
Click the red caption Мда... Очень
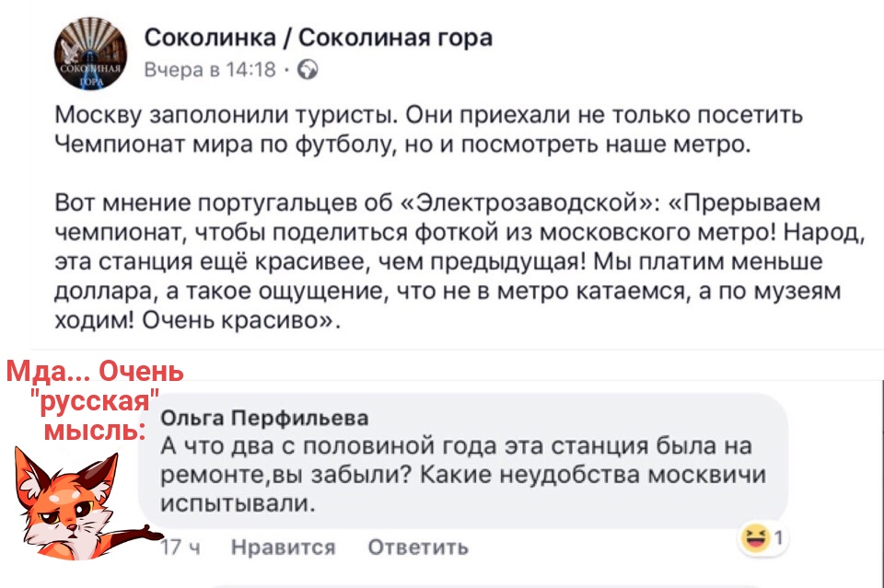coord(95,373)
